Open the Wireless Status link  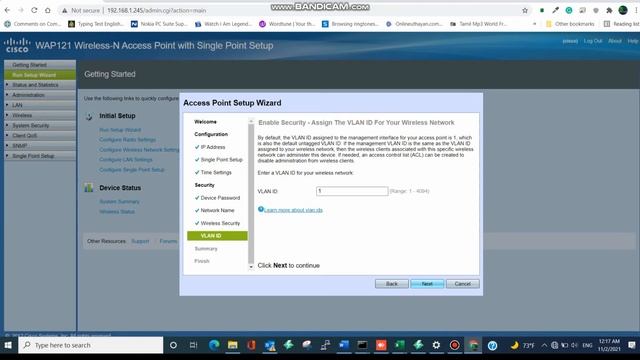[117, 211]
